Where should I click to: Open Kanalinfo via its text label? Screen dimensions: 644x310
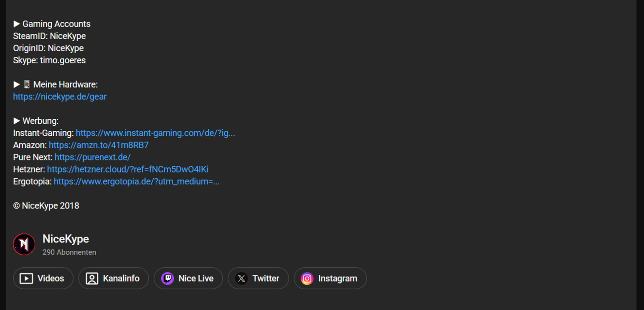[x=121, y=278]
